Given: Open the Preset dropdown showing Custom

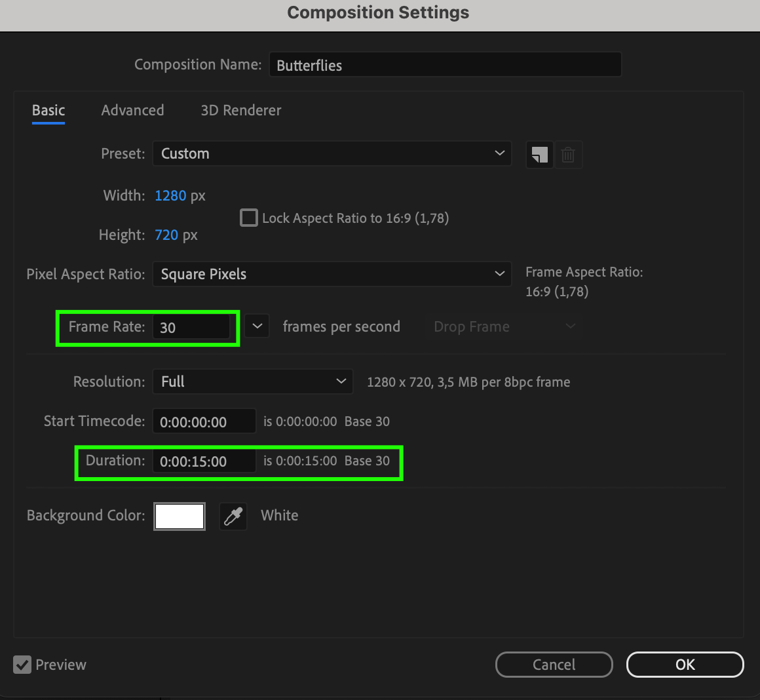Looking at the screenshot, I should 332,153.
